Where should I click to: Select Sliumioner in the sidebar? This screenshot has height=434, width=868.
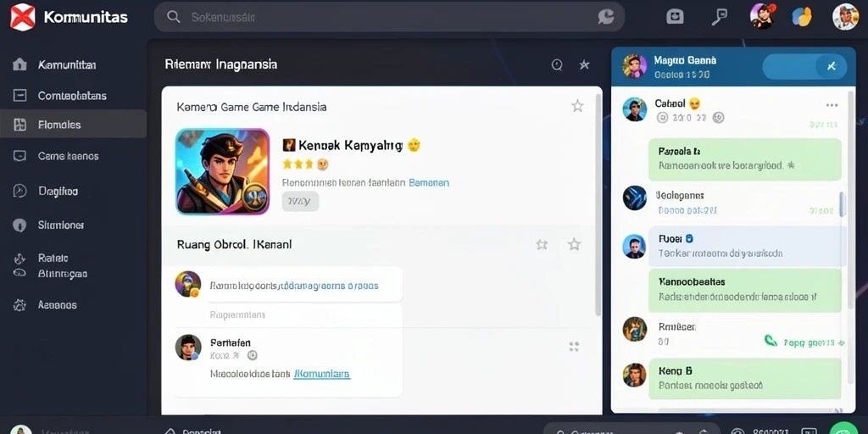click(61, 225)
